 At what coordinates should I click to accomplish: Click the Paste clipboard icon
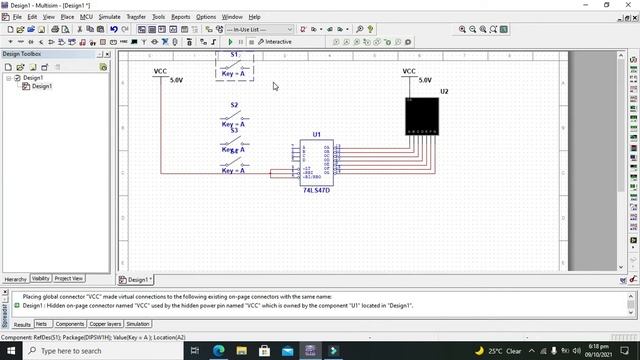coord(100,29)
